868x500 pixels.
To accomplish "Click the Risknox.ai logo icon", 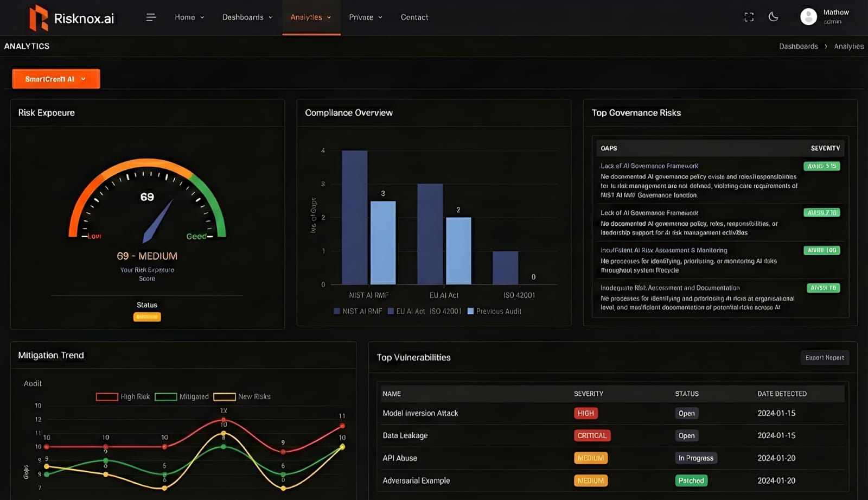I will (x=39, y=18).
